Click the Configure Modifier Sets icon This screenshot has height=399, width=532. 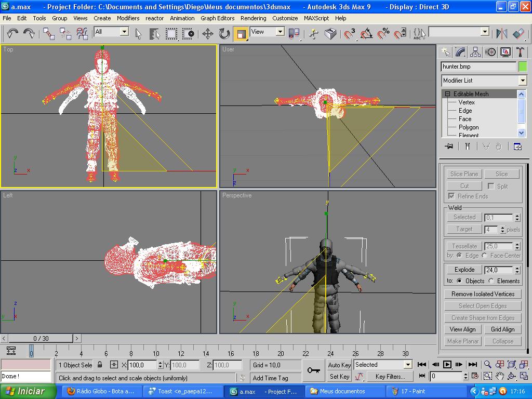click(x=517, y=146)
